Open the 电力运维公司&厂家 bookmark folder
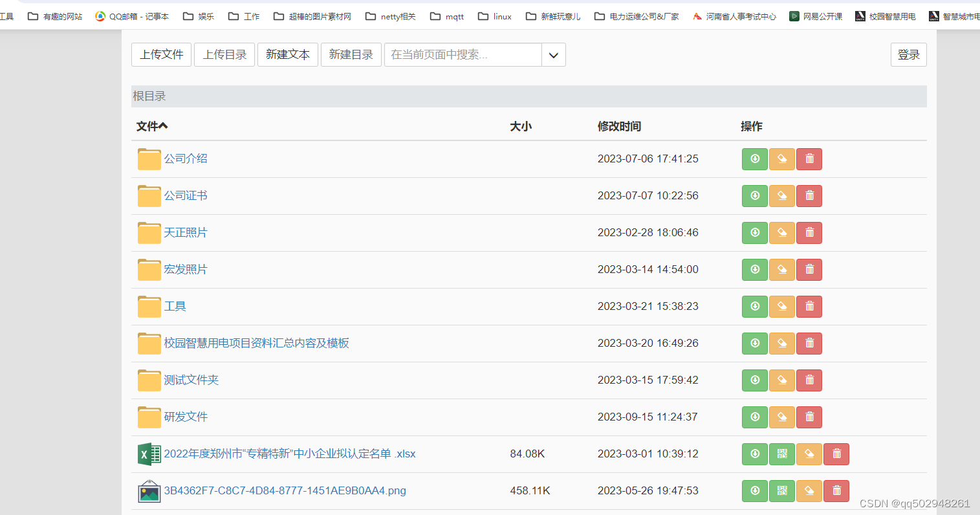 (x=637, y=16)
